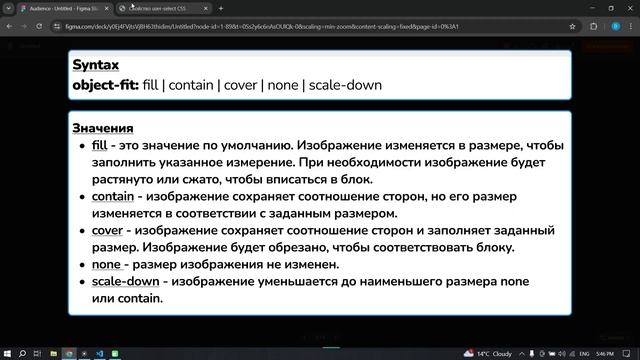The width and height of the screenshot is (640, 360).
Task: Click the object-fit property name
Action: point(105,85)
